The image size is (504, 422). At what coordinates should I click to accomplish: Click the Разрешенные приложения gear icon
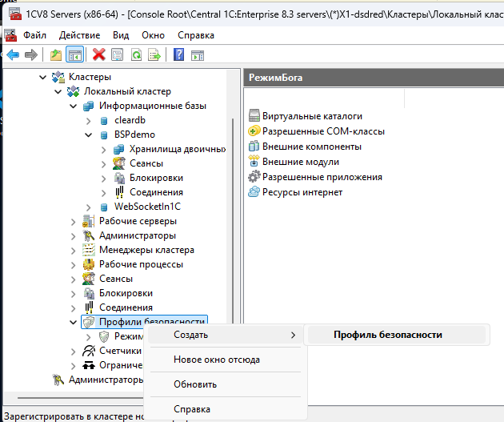click(x=254, y=177)
